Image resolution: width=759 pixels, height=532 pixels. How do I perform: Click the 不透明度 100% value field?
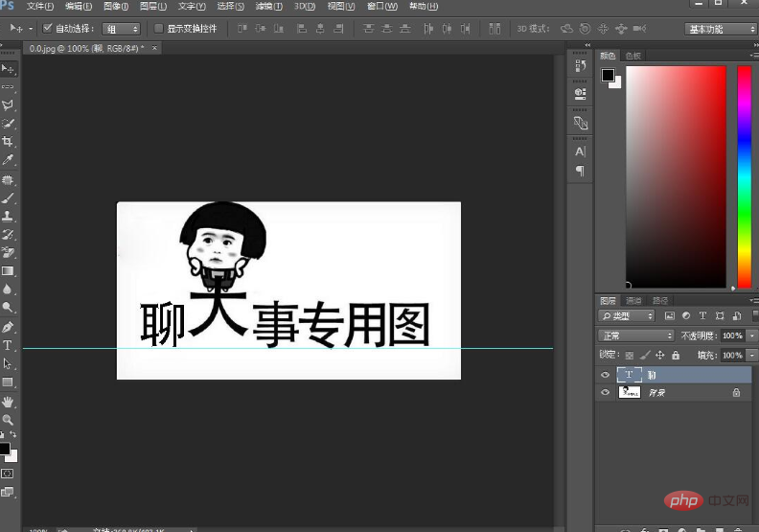[x=733, y=335]
